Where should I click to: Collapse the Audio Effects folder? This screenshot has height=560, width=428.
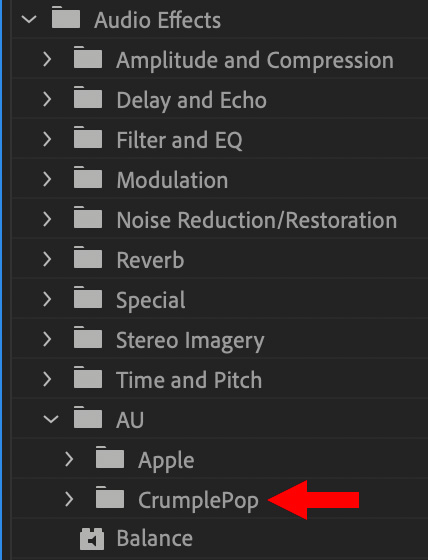pyautogui.click(x=29, y=19)
